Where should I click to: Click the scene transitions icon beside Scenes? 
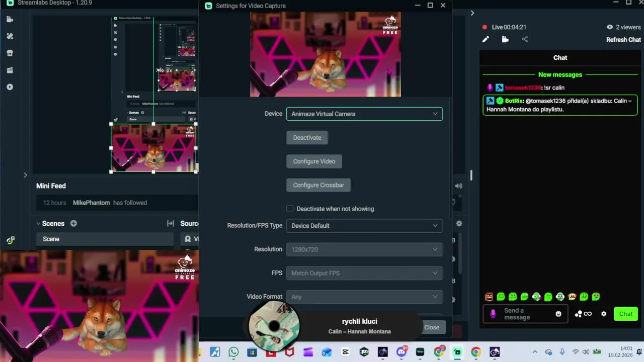171,223
